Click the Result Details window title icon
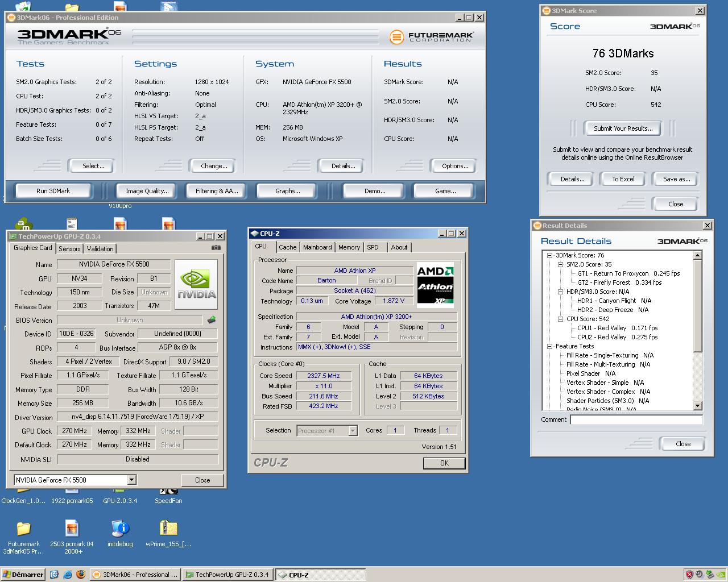The image size is (728, 582). click(537, 226)
